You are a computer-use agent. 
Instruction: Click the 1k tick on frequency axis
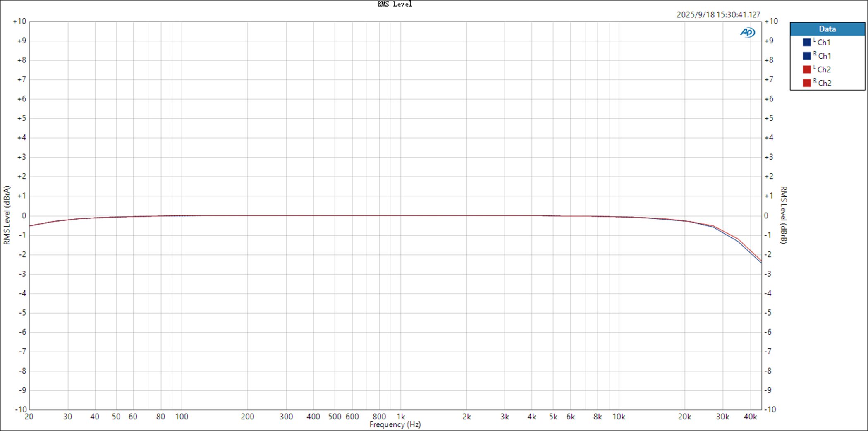pos(401,417)
